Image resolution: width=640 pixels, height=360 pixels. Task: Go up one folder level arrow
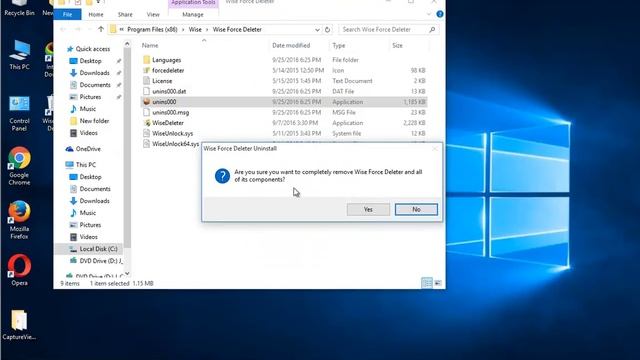101,29
